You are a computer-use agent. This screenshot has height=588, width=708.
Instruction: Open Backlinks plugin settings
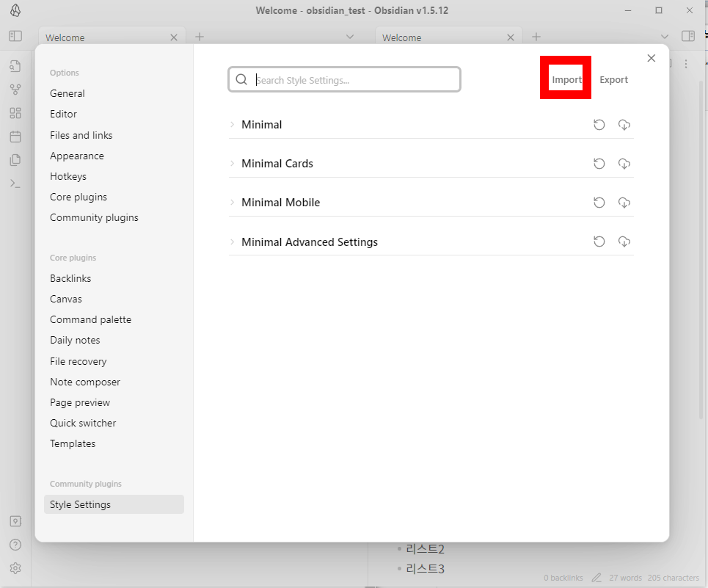70,279
